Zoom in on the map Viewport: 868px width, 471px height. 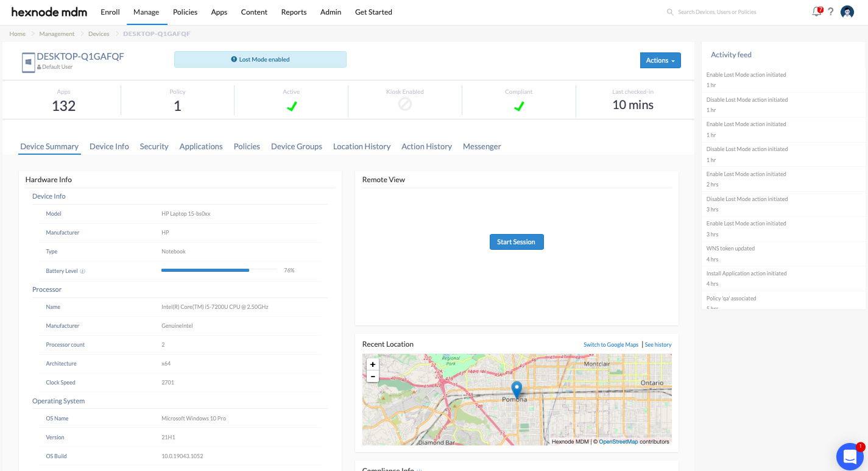373,364
